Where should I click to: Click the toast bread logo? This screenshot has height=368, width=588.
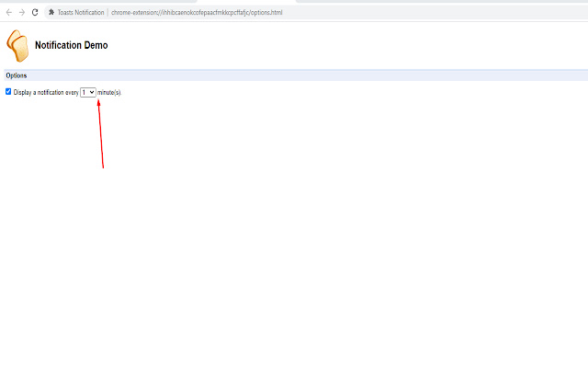pyautogui.click(x=17, y=46)
